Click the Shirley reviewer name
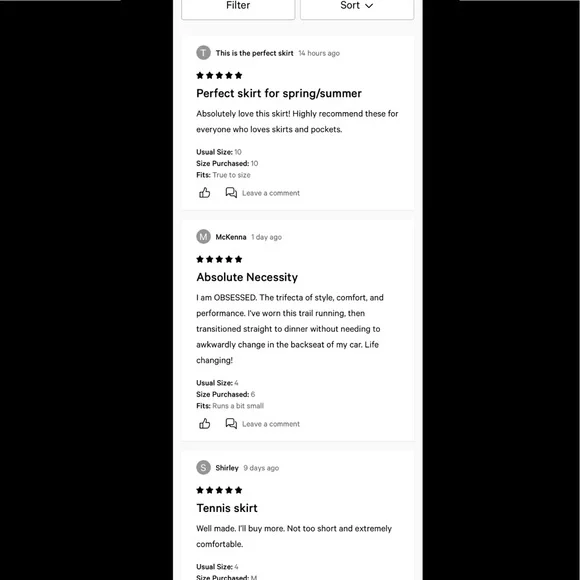Image resolution: width=580 pixels, height=580 pixels. [227, 468]
